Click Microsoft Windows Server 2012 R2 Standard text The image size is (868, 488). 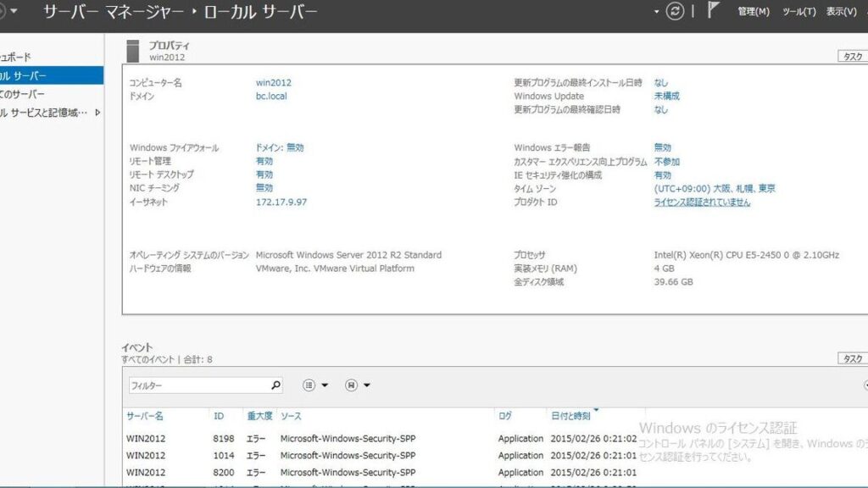point(348,255)
